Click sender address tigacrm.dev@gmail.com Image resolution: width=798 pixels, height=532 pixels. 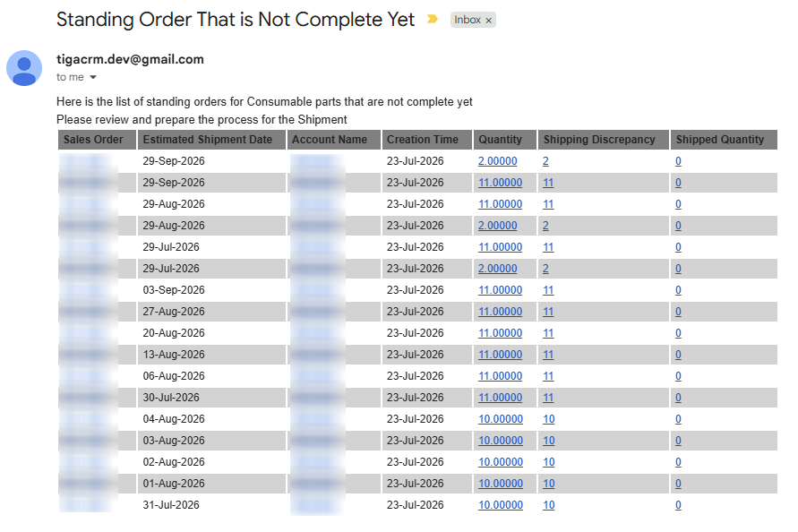pos(130,59)
